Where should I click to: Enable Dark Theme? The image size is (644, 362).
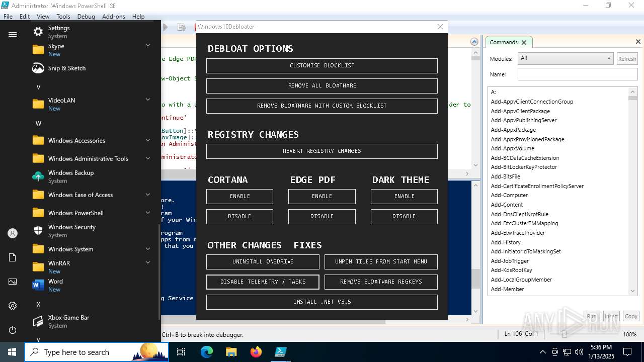(x=404, y=196)
